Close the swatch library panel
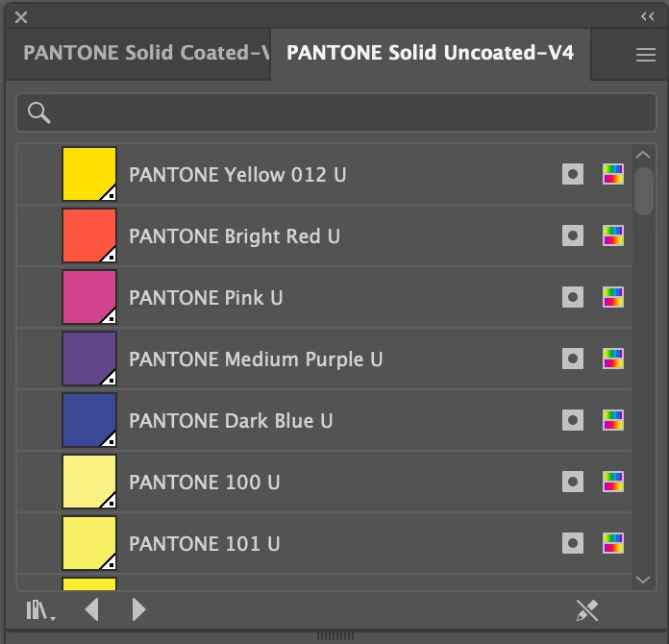Image resolution: width=669 pixels, height=644 pixels. [x=21, y=16]
